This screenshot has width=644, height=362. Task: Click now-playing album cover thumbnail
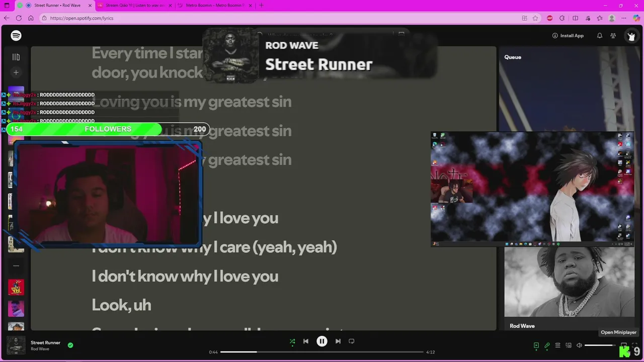pos(16,345)
